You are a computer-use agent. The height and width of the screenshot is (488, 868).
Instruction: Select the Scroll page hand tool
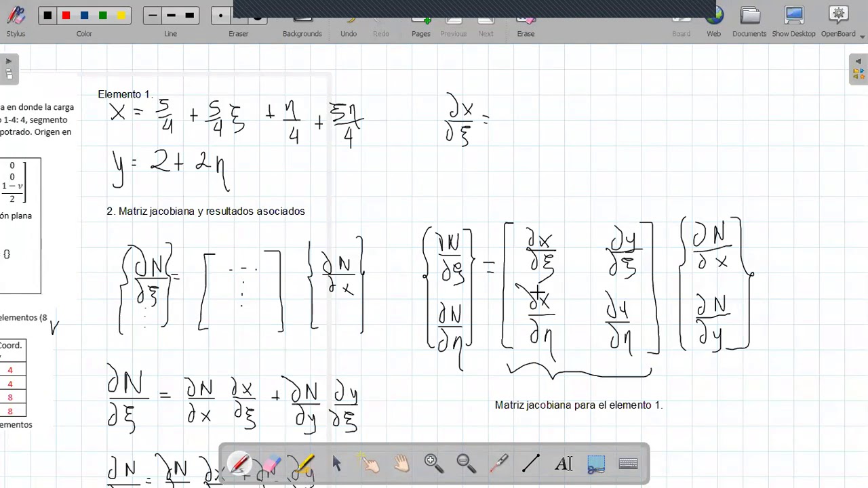point(401,464)
